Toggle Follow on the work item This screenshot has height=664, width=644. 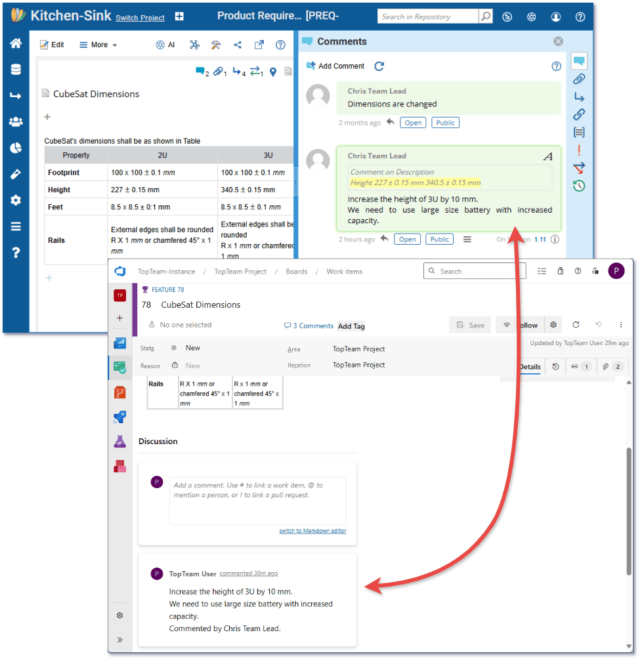coord(521,325)
